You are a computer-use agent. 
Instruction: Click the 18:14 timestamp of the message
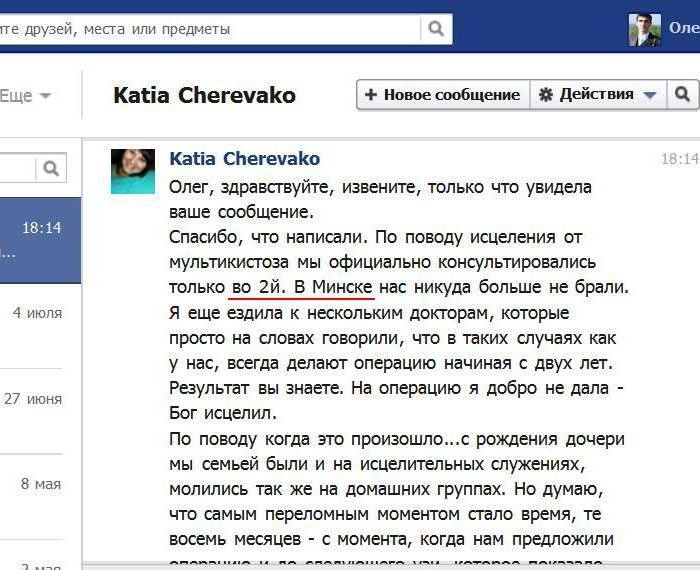pos(680,159)
